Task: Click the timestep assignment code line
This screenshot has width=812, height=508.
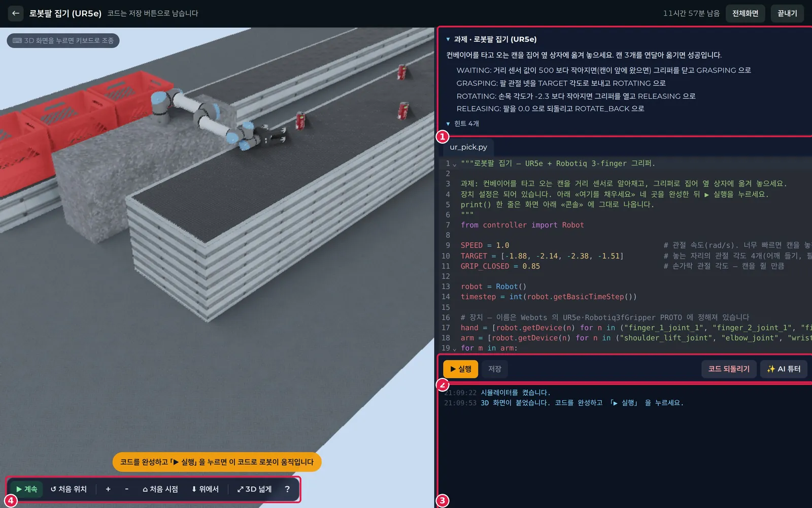Action: pos(548,297)
